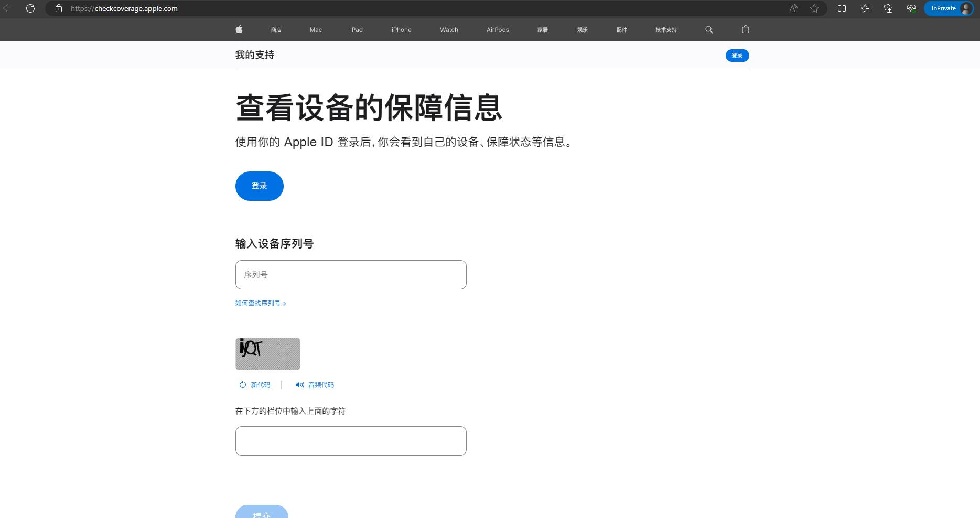Open Collections icon
This screenshot has width=980, height=518.
888,8
